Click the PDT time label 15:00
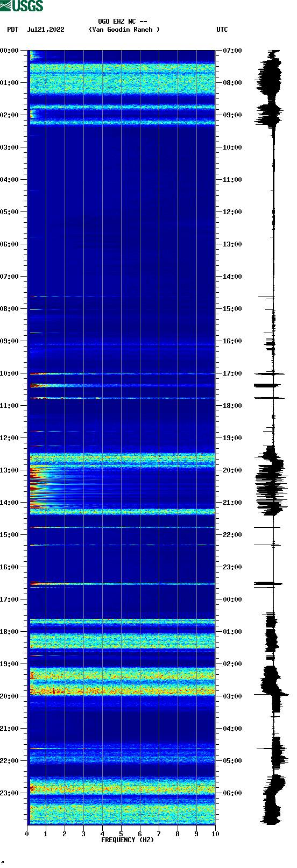The image size is (297, 868). click(9, 535)
